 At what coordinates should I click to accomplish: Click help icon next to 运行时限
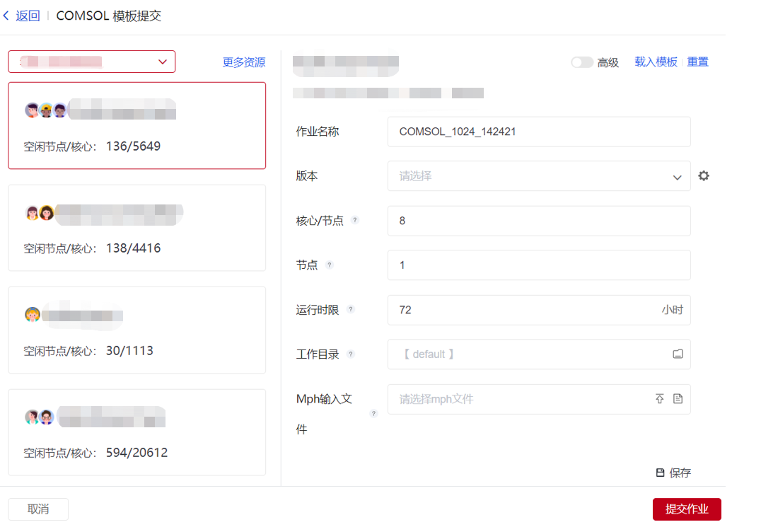point(351,309)
